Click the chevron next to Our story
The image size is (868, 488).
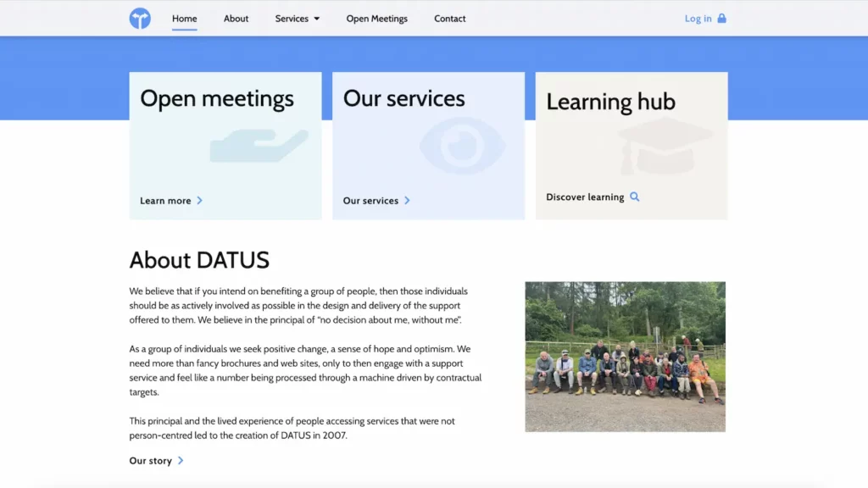[x=181, y=460]
